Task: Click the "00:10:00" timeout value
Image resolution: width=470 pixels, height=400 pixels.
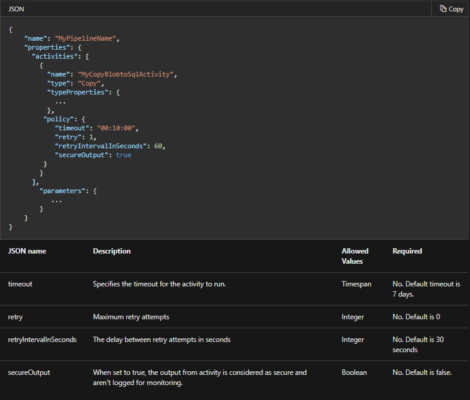Action: click(x=116, y=128)
